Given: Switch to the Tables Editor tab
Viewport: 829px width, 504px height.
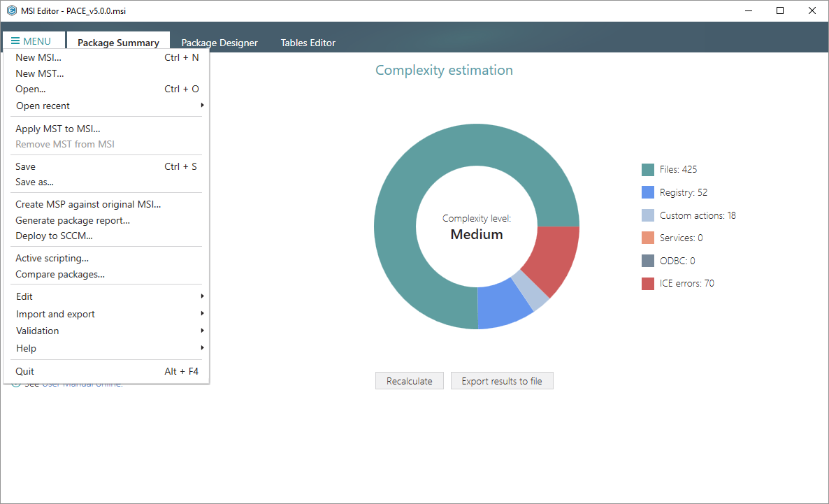Looking at the screenshot, I should (308, 43).
